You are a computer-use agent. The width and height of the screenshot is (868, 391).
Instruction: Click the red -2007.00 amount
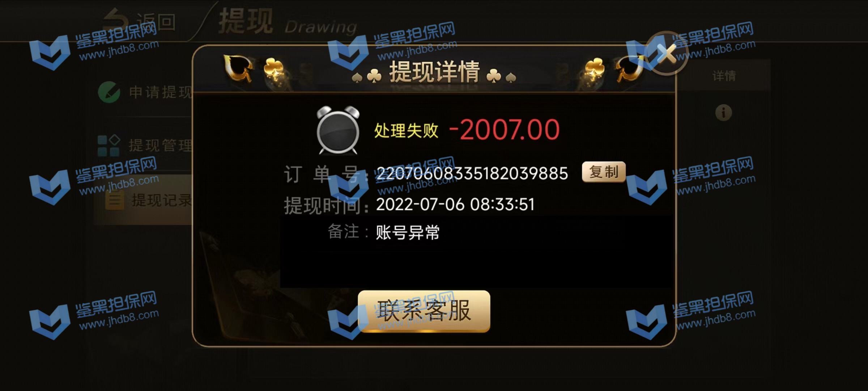[x=505, y=130]
